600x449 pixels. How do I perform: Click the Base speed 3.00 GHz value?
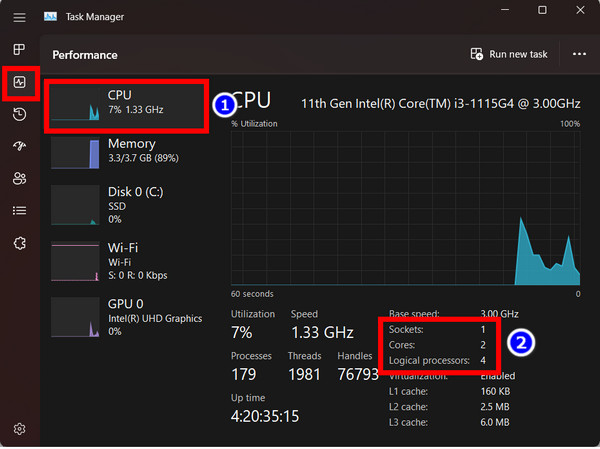pos(499,314)
